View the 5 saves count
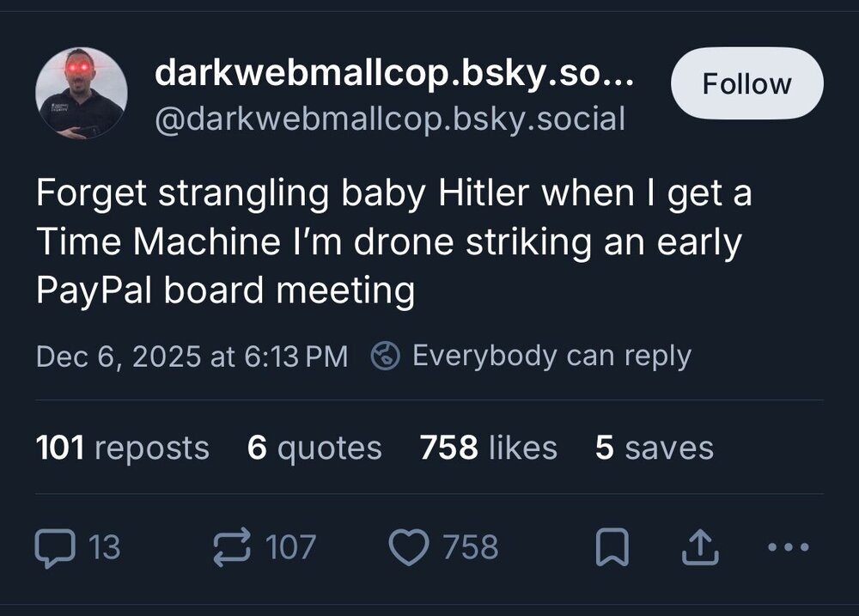The width and height of the screenshot is (859, 616). (654, 448)
